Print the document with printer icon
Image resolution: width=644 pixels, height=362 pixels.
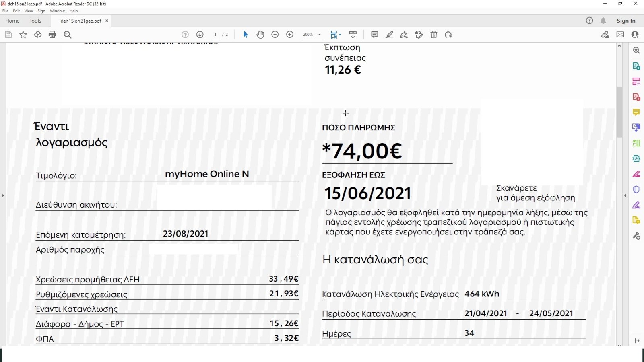pyautogui.click(x=52, y=35)
